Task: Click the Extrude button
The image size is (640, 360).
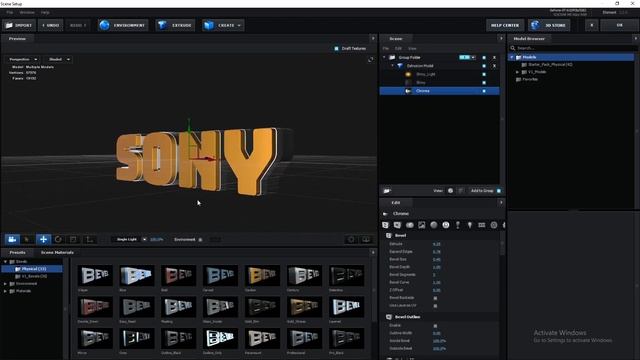Action: click(x=176, y=25)
